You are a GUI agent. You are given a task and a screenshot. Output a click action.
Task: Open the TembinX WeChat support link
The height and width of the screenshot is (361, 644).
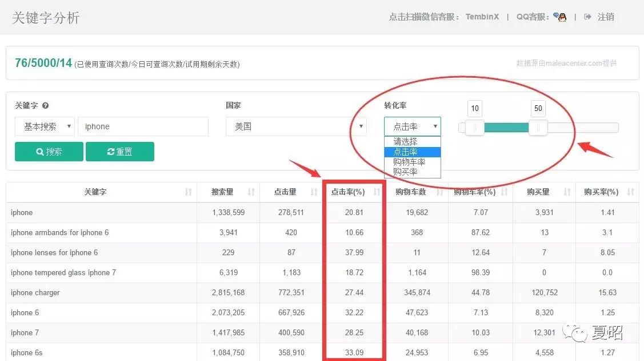coord(482,17)
